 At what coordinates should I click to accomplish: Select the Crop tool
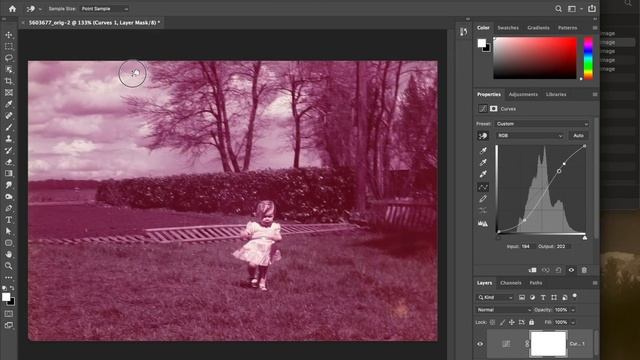point(9,81)
